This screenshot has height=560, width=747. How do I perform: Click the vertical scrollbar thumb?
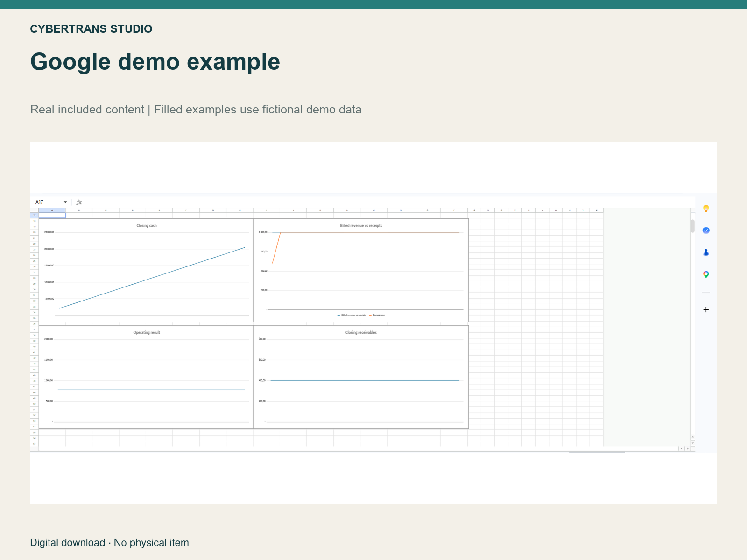(x=693, y=226)
